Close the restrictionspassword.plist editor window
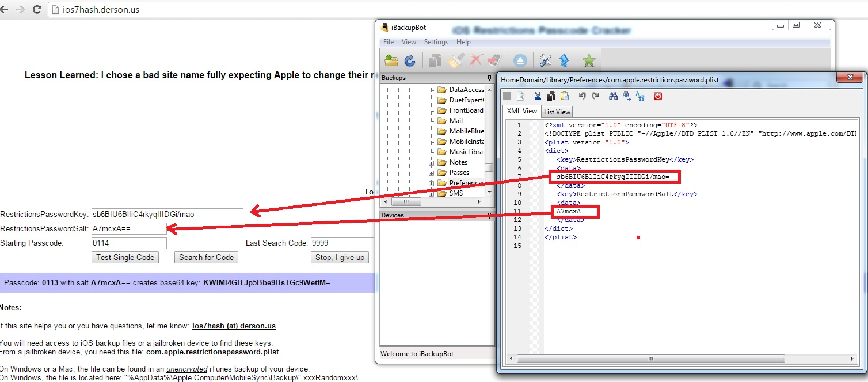Viewport: 868px width, 382px height. click(850, 78)
